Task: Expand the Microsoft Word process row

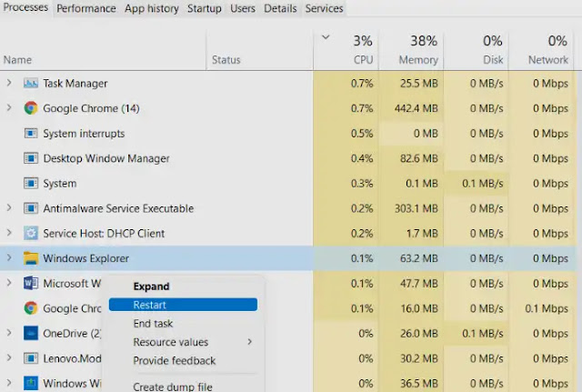Action: pos(9,283)
